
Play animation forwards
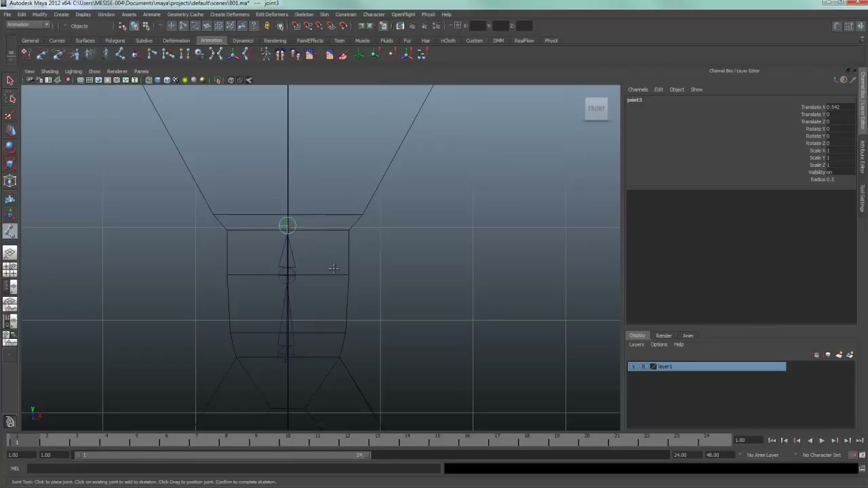point(822,441)
